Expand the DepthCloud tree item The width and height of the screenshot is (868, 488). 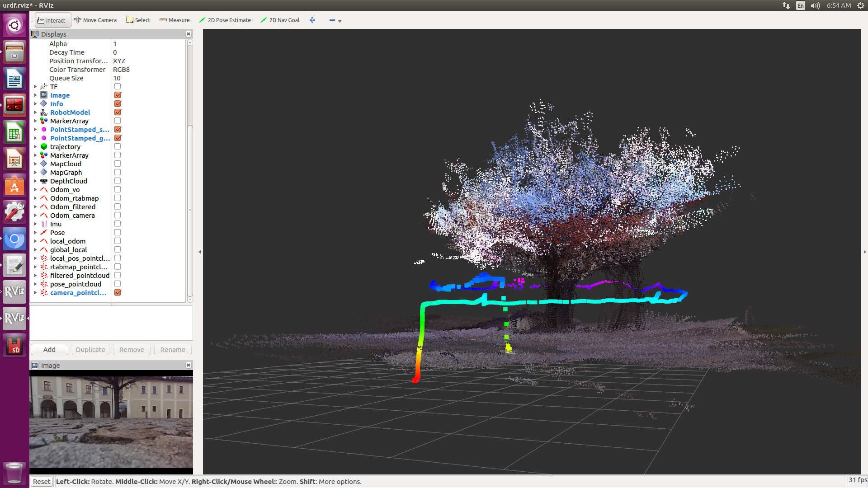tap(35, 181)
